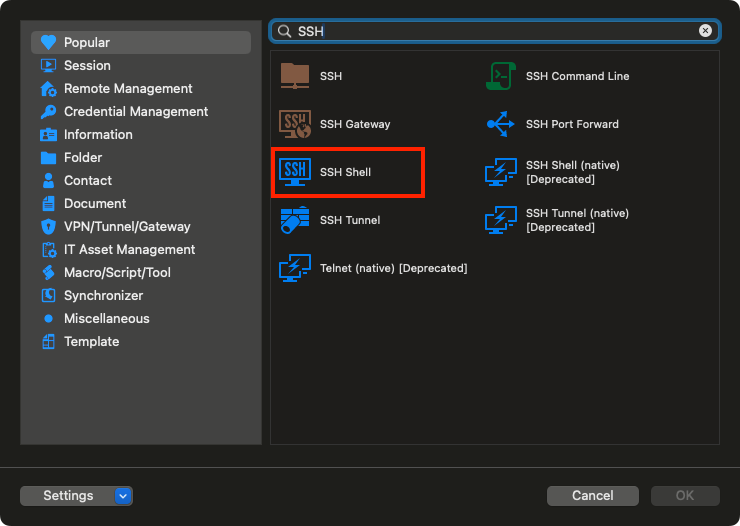This screenshot has height=526, width=740.
Task: Select the SSH Tunnel firewall icon
Action: (x=295, y=220)
